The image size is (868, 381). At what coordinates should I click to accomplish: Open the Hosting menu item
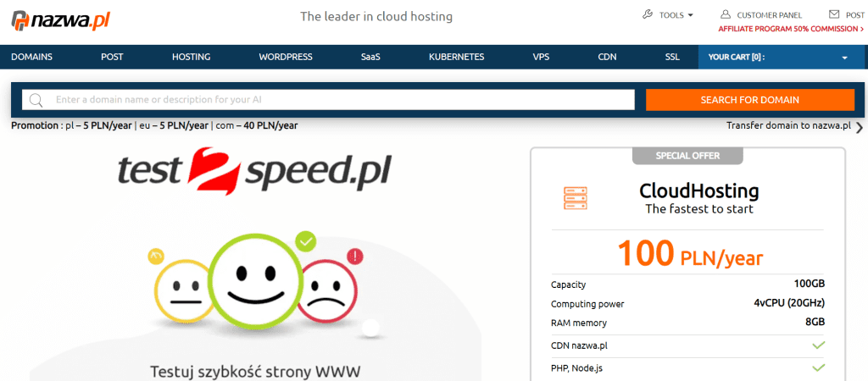point(191,58)
